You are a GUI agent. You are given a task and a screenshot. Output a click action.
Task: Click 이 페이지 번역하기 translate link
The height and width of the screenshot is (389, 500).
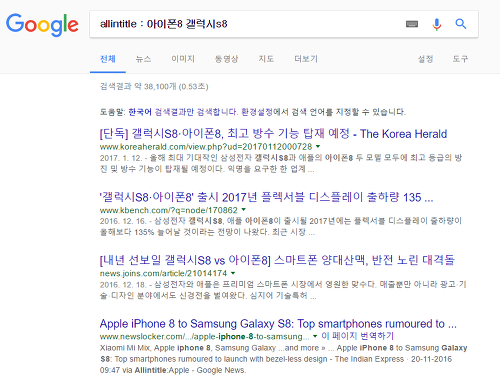pyautogui.click(x=357, y=336)
